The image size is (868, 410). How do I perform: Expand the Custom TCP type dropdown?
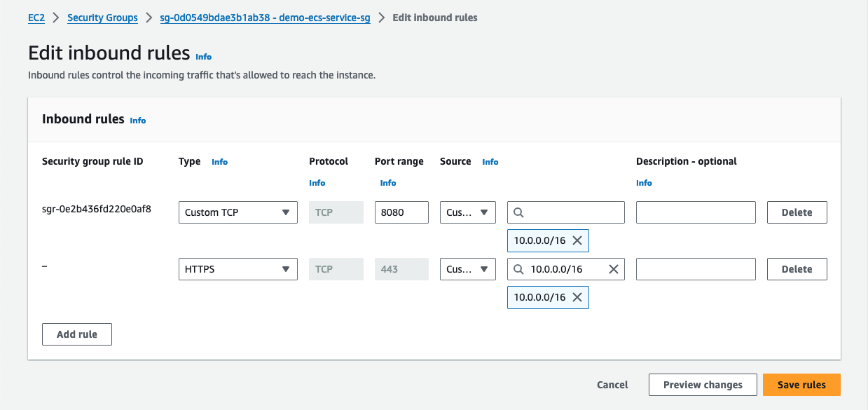pyautogui.click(x=237, y=212)
